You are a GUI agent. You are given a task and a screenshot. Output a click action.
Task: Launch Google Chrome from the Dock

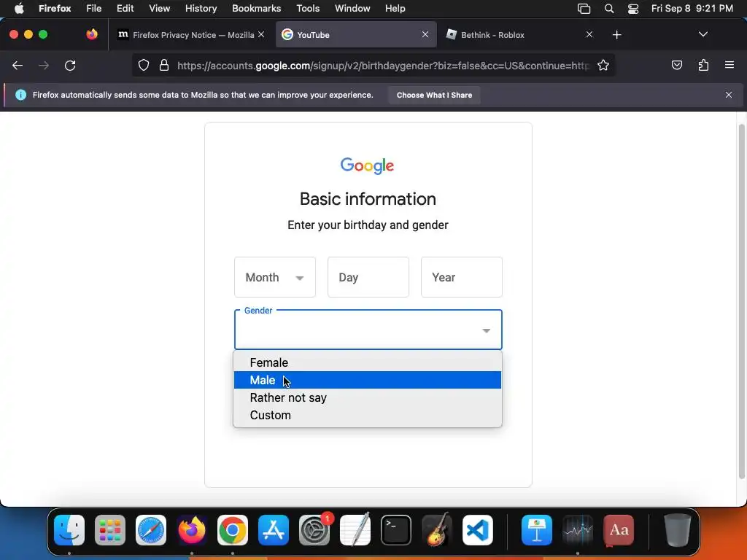233,530
